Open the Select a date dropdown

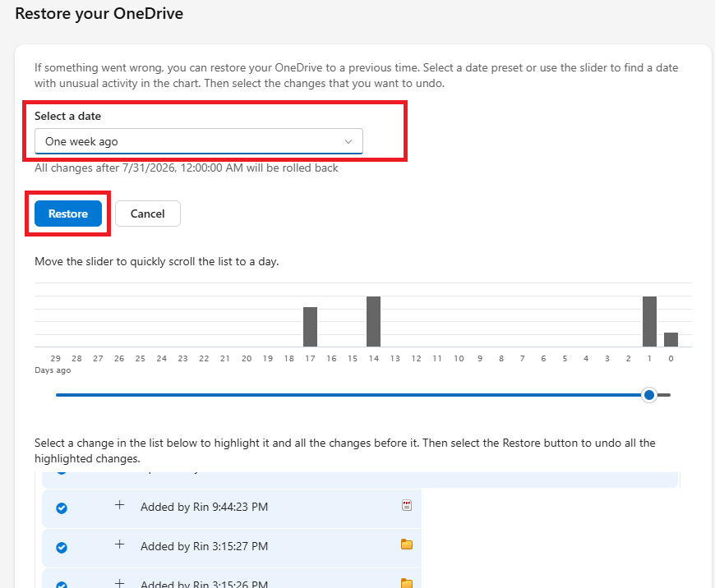198,141
